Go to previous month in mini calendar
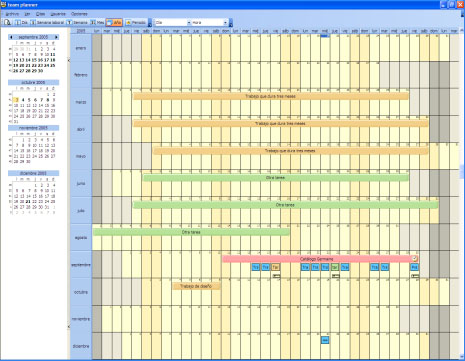The height and width of the screenshot is (361, 465). click(x=11, y=37)
